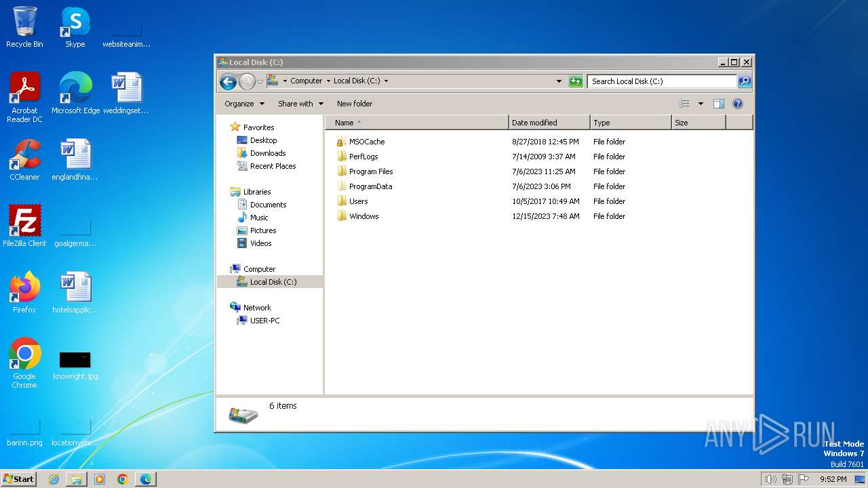Open FileZilla Client desktop shortcut
The image size is (868, 488).
(x=24, y=226)
